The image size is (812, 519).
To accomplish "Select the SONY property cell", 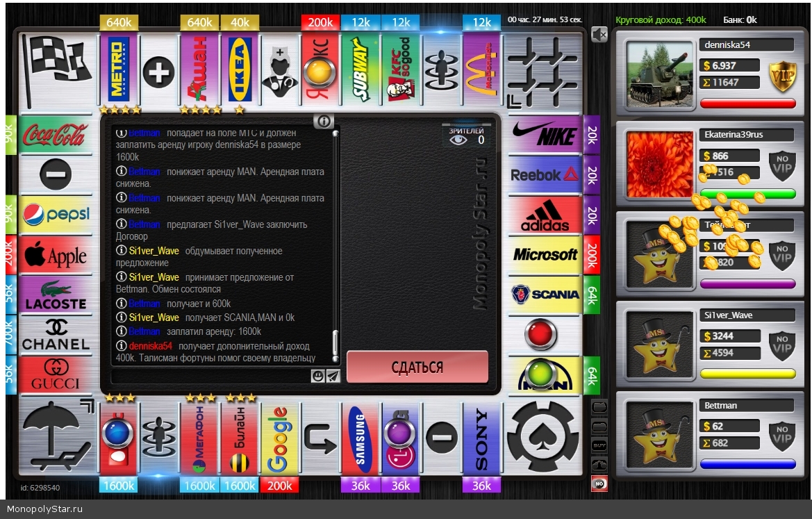I will tap(481, 439).
